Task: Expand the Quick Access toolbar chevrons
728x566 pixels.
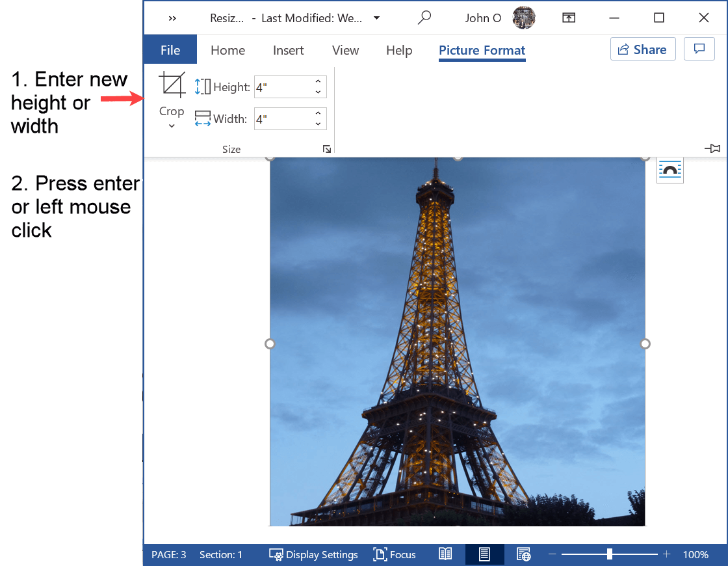Action: [x=172, y=18]
